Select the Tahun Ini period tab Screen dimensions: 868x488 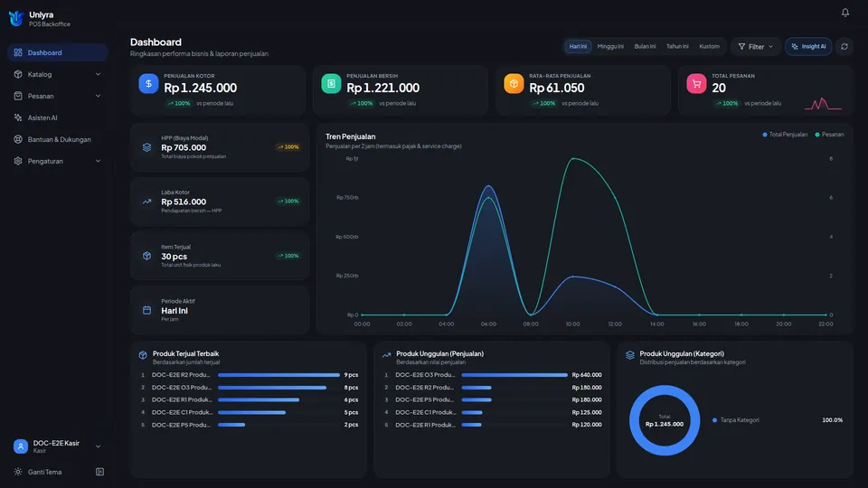coord(677,46)
